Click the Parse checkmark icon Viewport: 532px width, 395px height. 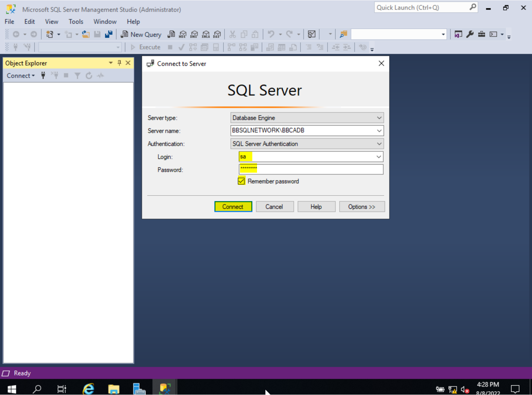[181, 47]
